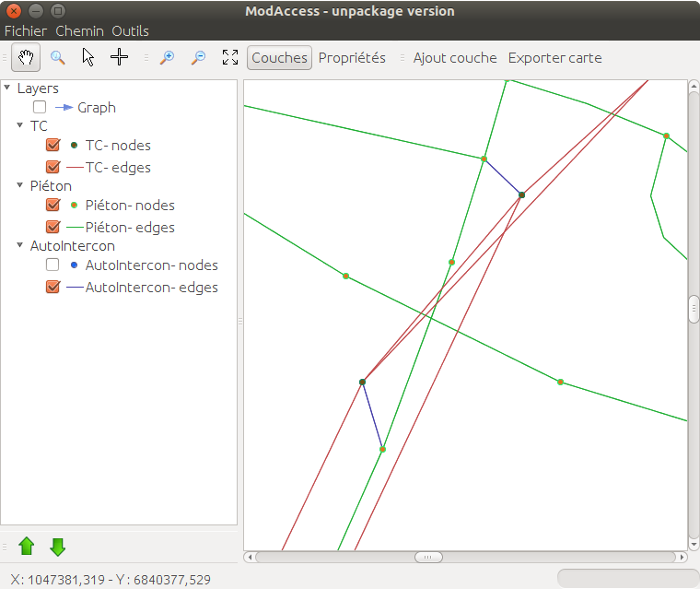Open the Chemin menu
Image resolution: width=700 pixels, height=589 pixels.
point(79,30)
